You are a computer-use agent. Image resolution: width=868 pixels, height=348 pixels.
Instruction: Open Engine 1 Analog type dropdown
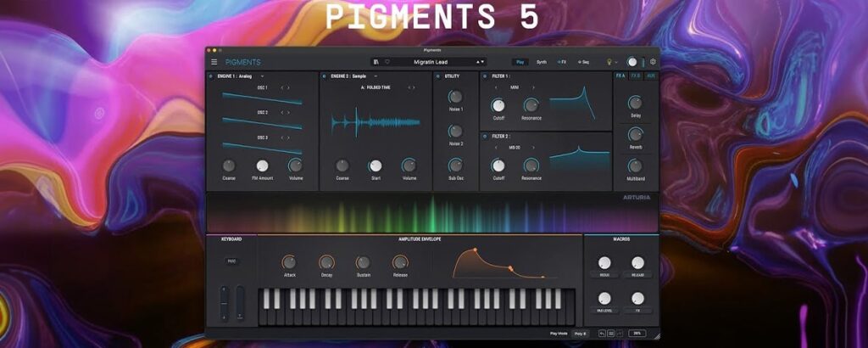(x=263, y=76)
